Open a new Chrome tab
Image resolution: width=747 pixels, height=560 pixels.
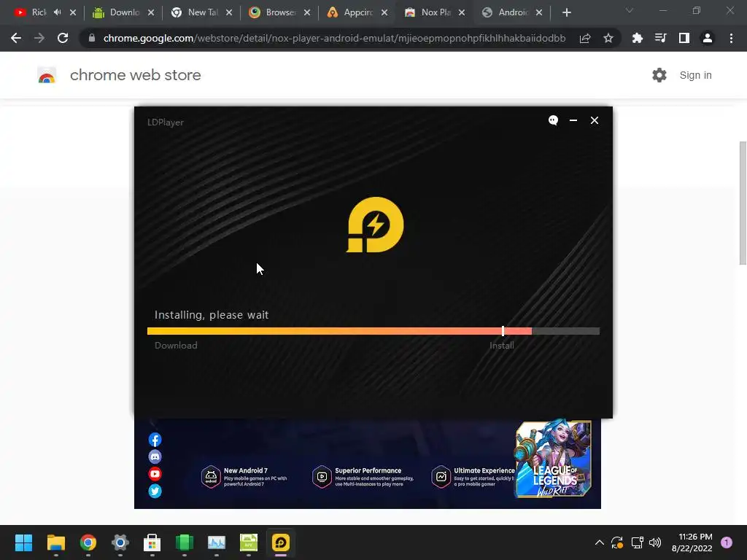(x=566, y=12)
